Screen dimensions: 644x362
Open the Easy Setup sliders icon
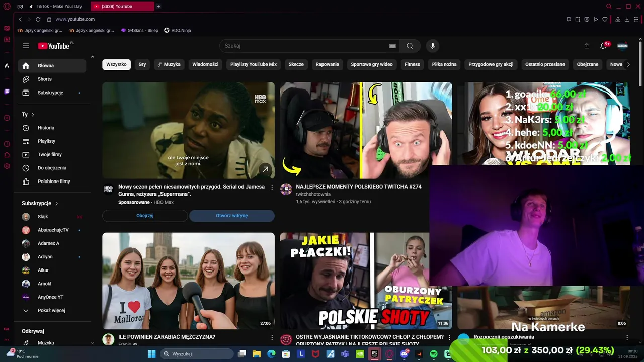click(x=636, y=19)
